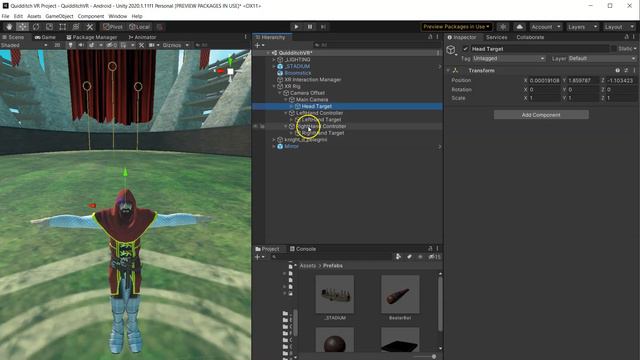Switch to the Package Manager tab

tap(91, 37)
